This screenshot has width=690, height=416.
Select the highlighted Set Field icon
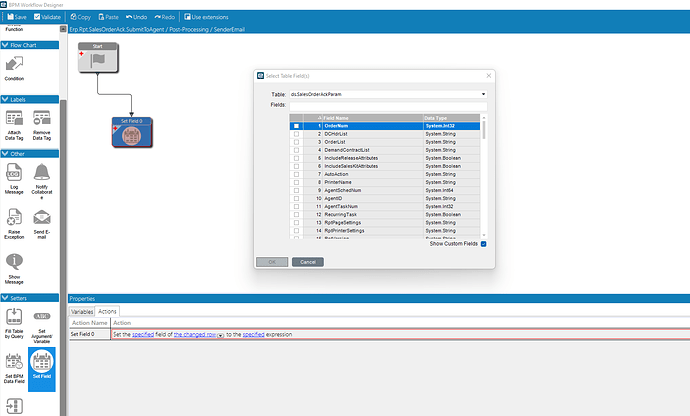click(42, 369)
